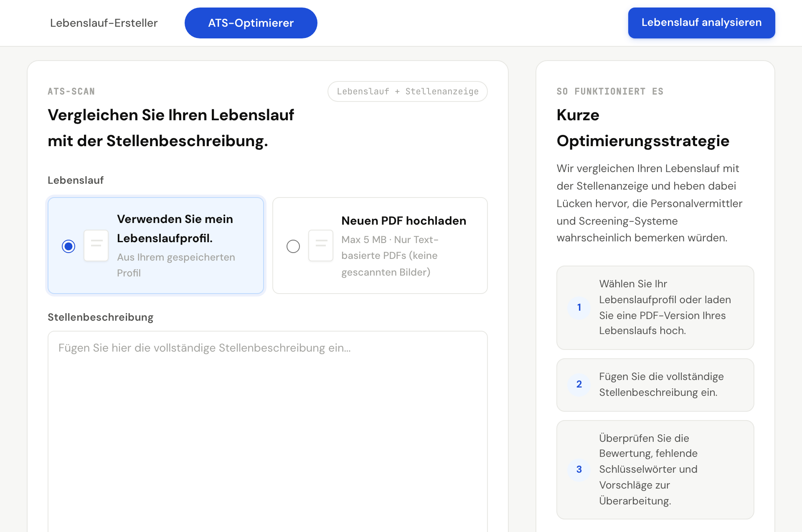Click text 'Max 5 MB · Nur Text-basierte PDFs'
Viewport: 802px width, 532px height.
[390, 248]
